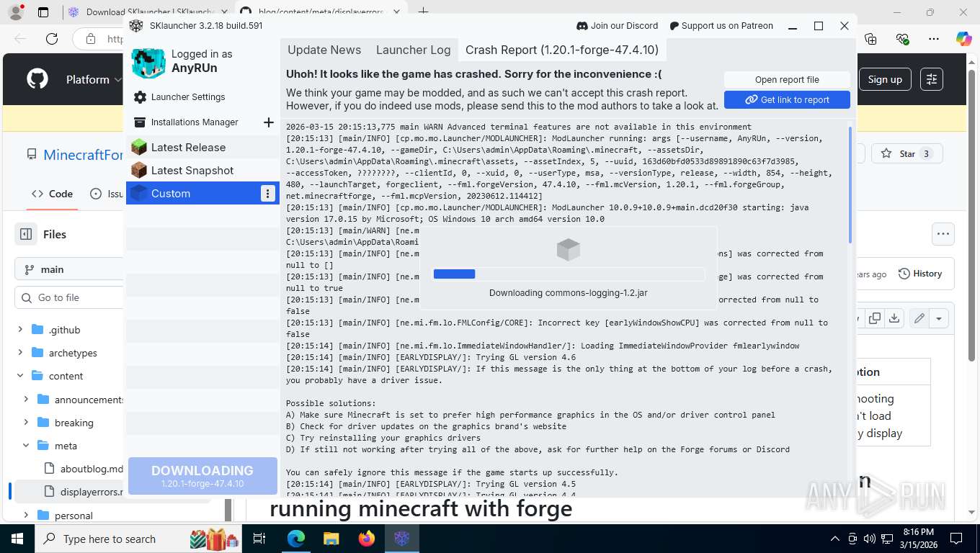Open the Join our Discord link

(618, 25)
